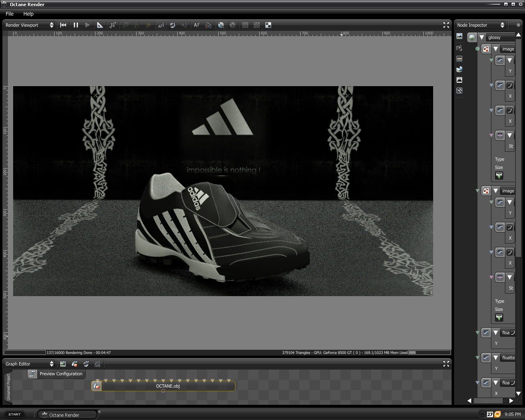
Task: Click the second image texture node icon
Action: (x=486, y=191)
